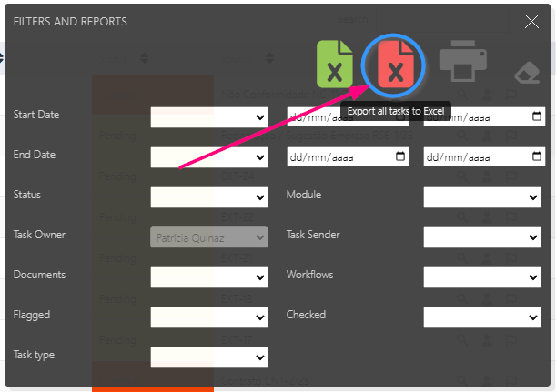Click the Workflows label
This screenshot has height=392, width=556.
click(309, 275)
